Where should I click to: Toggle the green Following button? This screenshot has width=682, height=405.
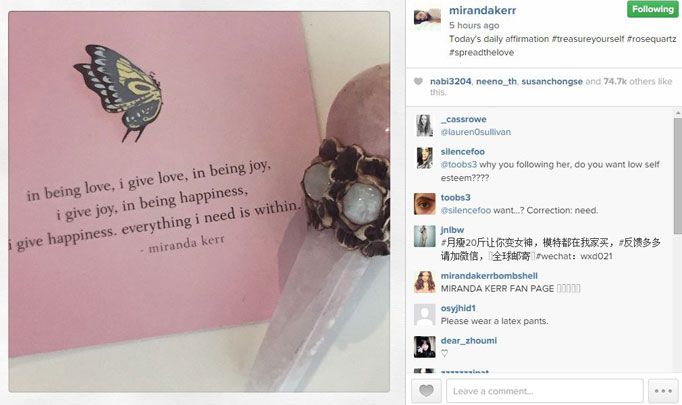pyautogui.click(x=652, y=9)
